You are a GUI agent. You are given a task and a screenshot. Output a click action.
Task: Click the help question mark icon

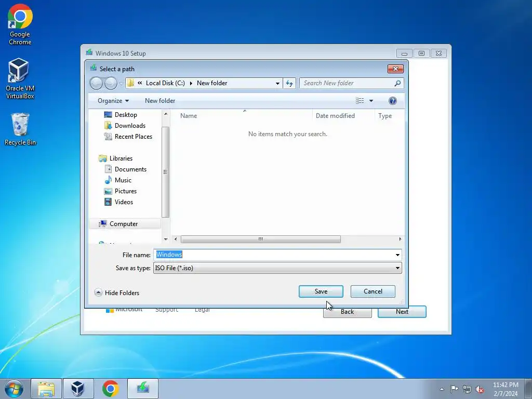pyautogui.click(x=393, y=101)
